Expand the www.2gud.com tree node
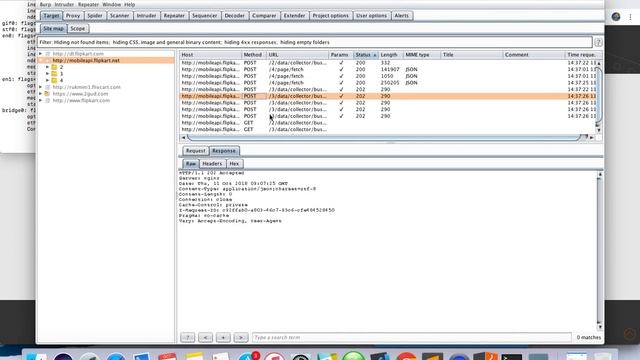 (x=40, y=93)
